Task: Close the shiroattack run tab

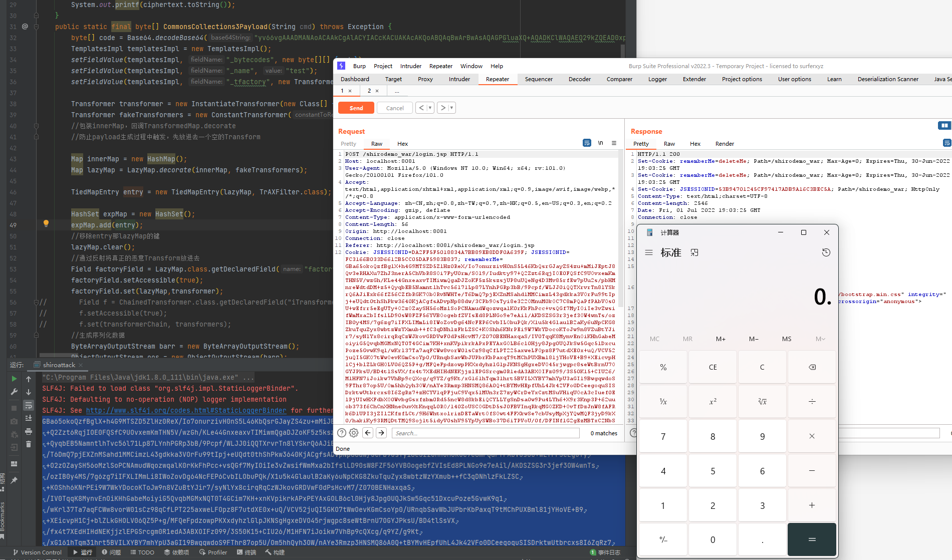Action: point(80,365)
